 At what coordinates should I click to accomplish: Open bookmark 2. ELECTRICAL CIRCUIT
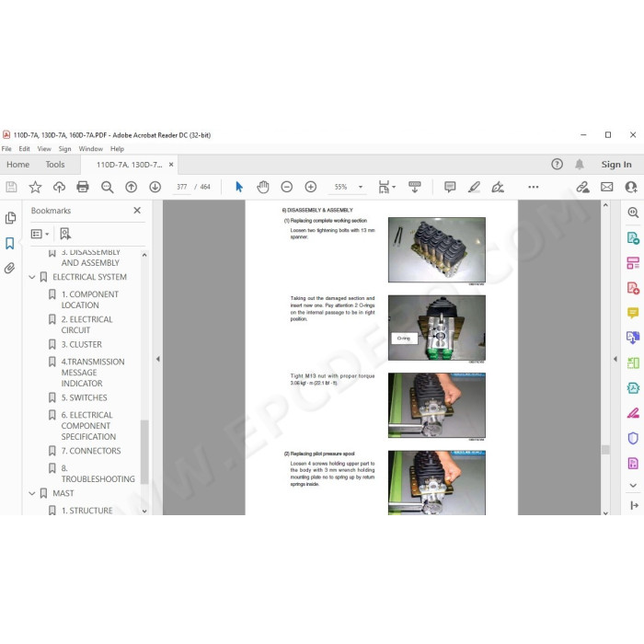(86, 325)
